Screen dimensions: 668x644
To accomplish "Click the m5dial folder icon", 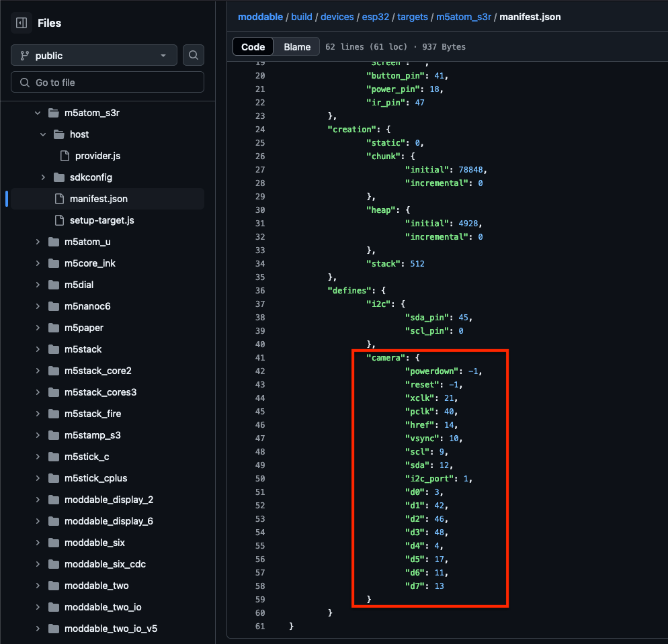I will pyautogui.click(x=54, y=285).
